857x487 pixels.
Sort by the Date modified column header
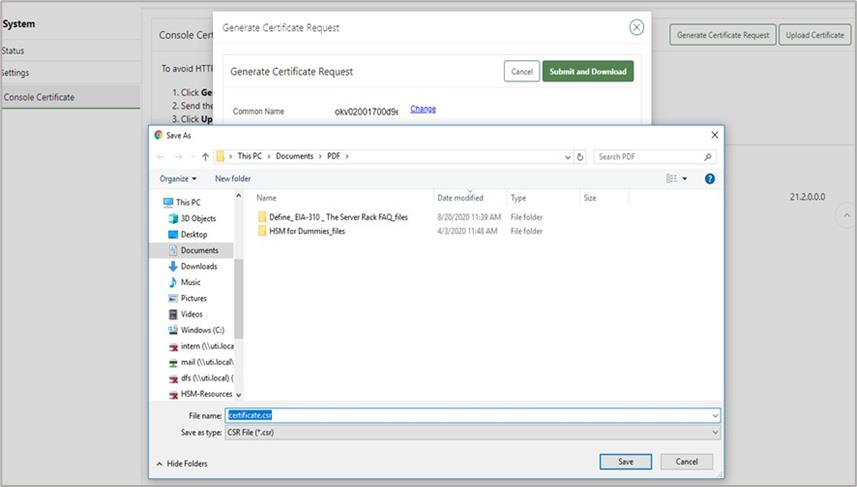pos(460,198)
